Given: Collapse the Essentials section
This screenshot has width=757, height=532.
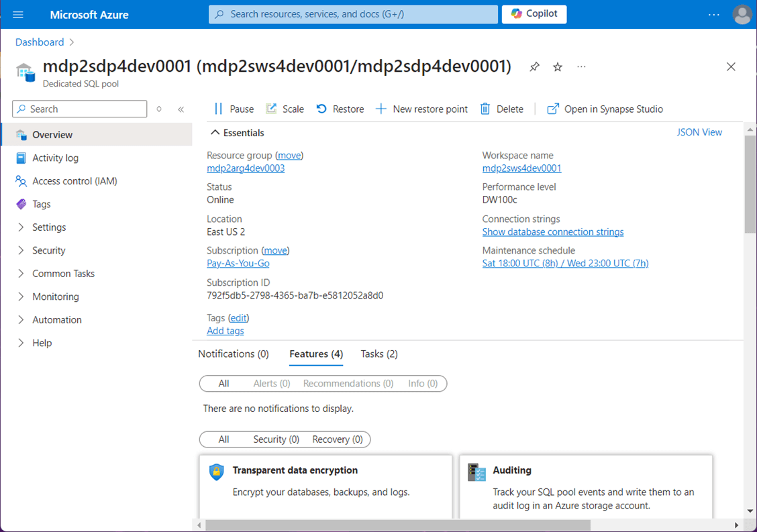Looking at the screenshot, I should (x=215, y=133).
